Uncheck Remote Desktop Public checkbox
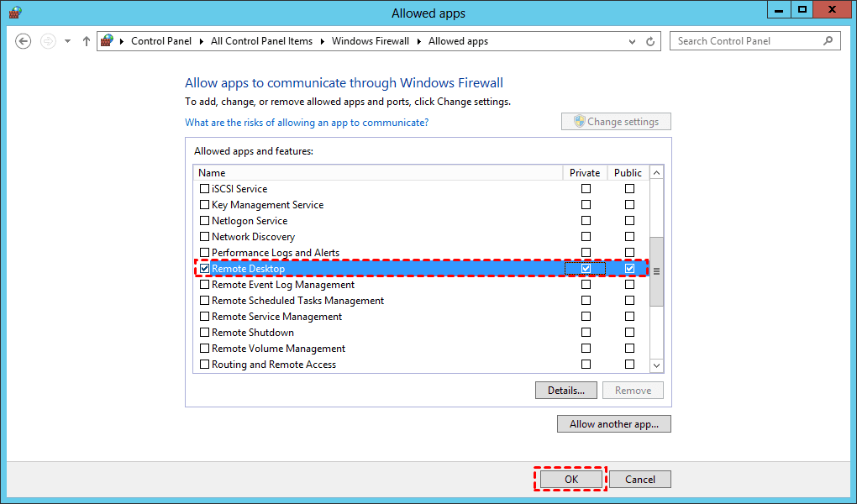Viewport: 857px width, 504px height. (x=629, y=269)
